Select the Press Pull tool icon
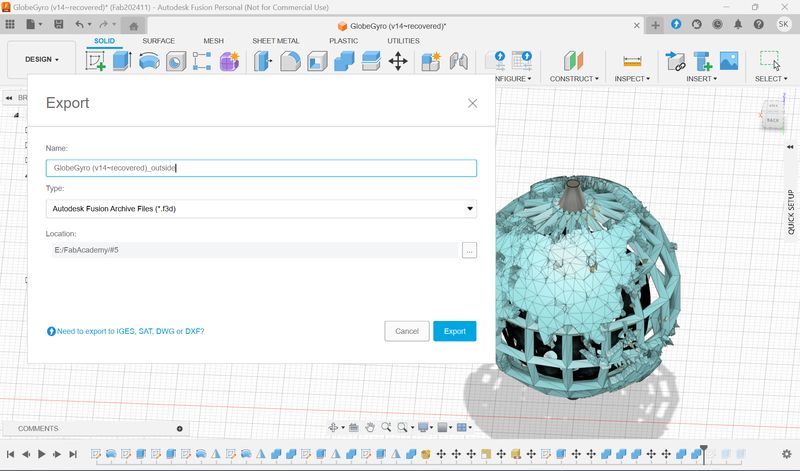 click(x=263, y=62)
